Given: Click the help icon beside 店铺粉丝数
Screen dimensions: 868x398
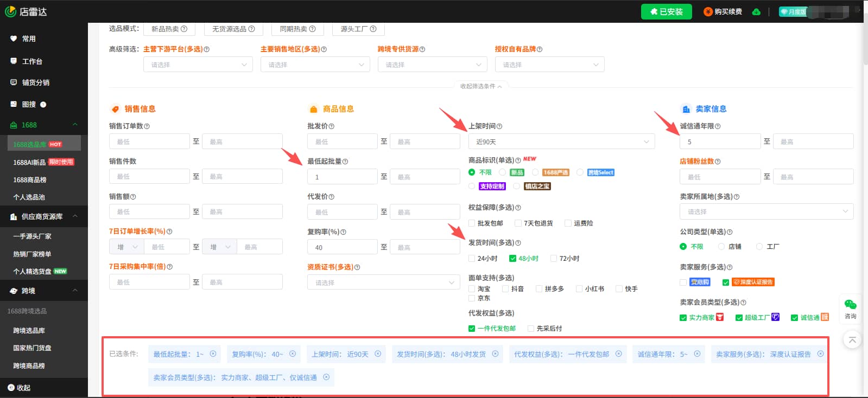Looking at the screenshot, I should [718, 162].
